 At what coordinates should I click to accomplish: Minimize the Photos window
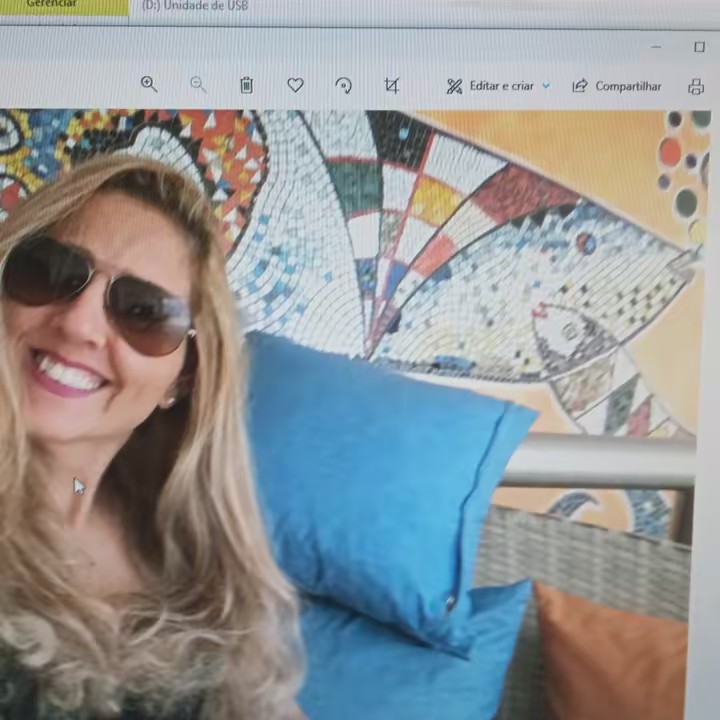(x=656, y=47)
